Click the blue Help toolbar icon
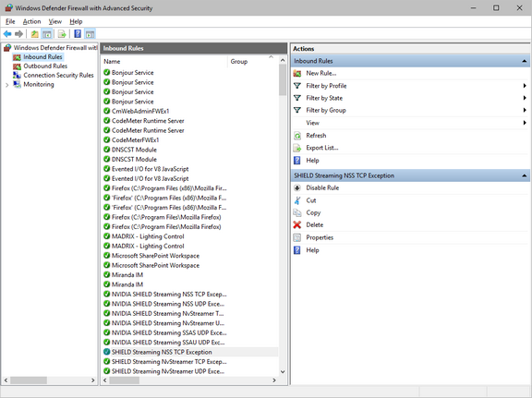This screenshot has height=398, width=532. point(78,33)
